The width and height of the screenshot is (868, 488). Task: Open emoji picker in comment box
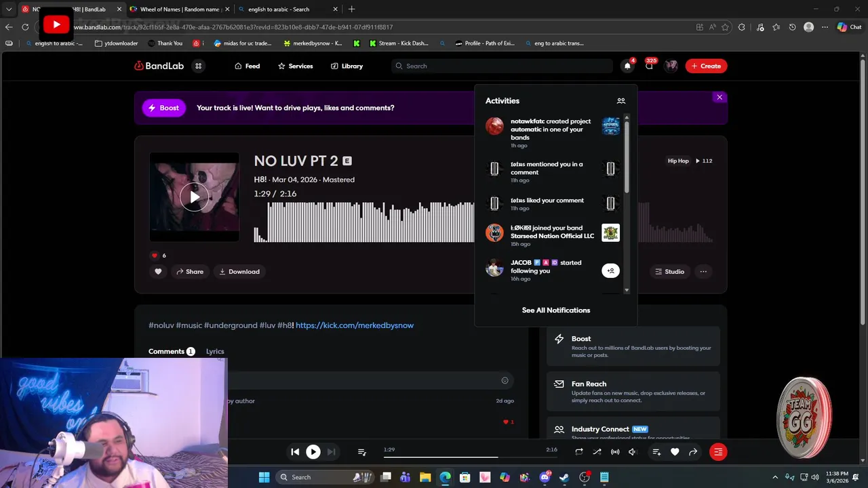click(505, 380)
